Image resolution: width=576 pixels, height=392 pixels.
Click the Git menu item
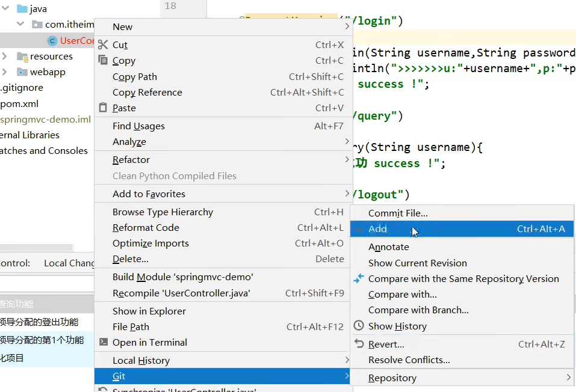(x=222, y=376)
